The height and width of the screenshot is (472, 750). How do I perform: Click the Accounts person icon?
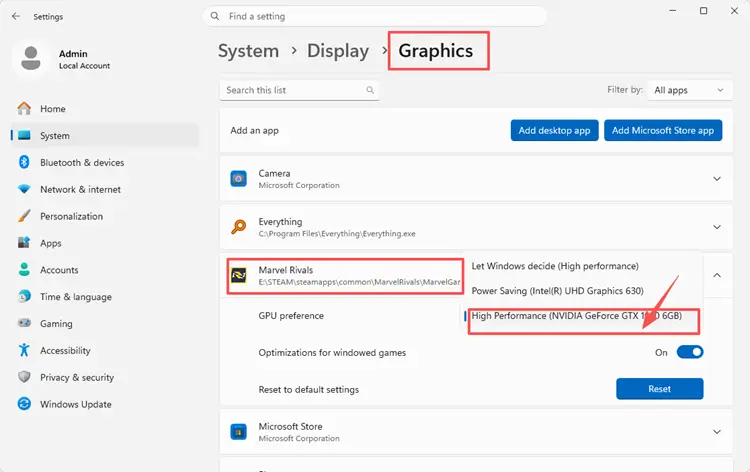point(24,269)
